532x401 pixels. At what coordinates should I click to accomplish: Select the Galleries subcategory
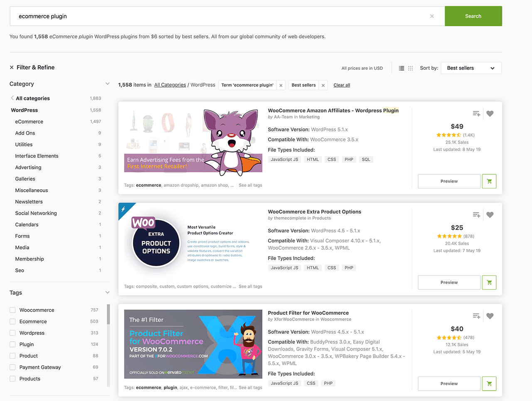(25, 178)
